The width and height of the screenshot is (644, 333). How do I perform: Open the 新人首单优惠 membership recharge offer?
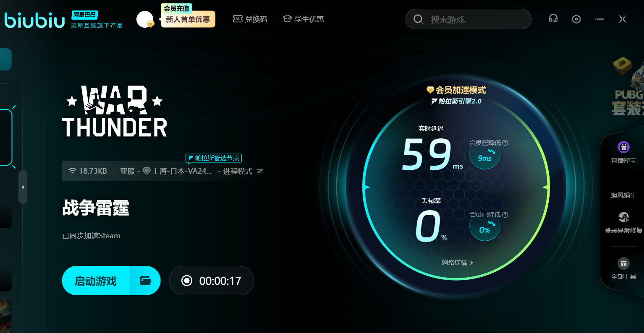188,19
